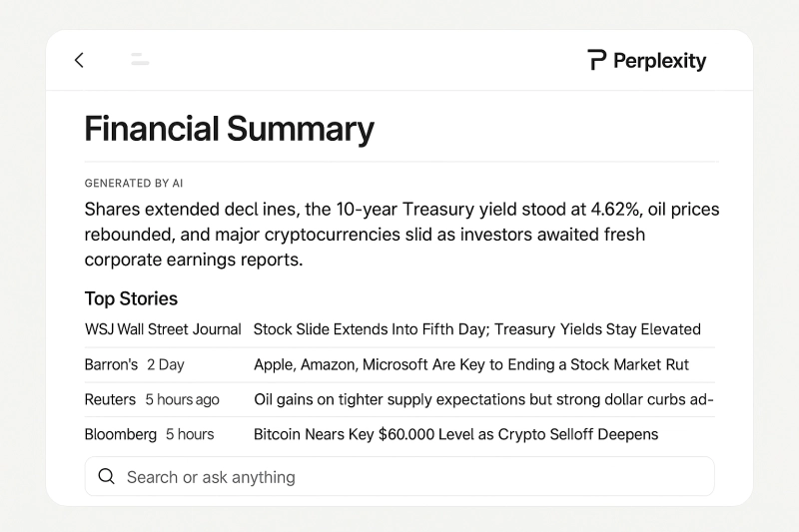Open the "Bitcoin Nears Key $60.000 Level" story
Image resolution: width=799 pixels, height=532 pixels.
tap(455, 434)
